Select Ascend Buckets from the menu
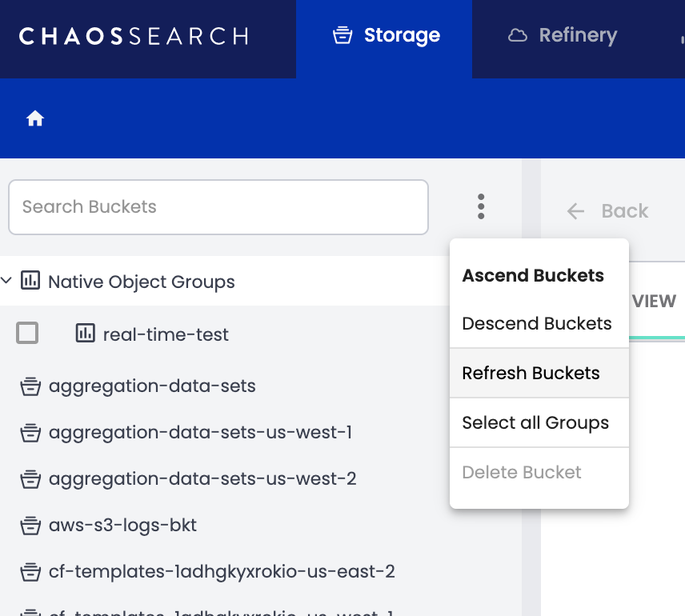The height and width of the screenshot is (616, 685). tap(533, 276)
